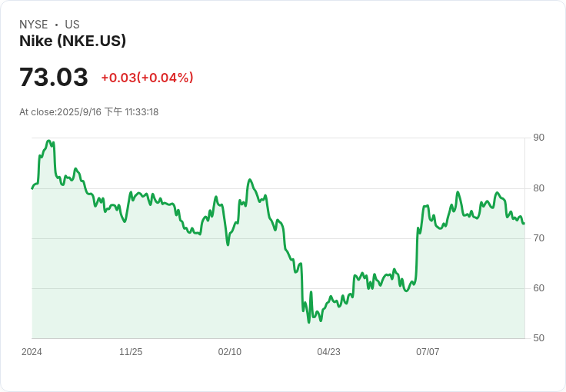Click the lowest dip of the price line
566x392 pixels.
tap(309, 322)
